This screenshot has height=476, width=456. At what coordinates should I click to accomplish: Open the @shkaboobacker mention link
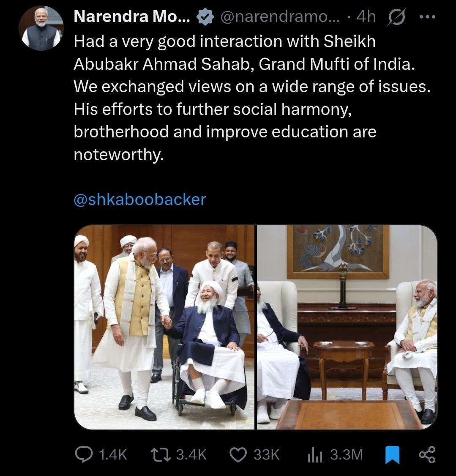pyautogui.click(x=139, y=200)
